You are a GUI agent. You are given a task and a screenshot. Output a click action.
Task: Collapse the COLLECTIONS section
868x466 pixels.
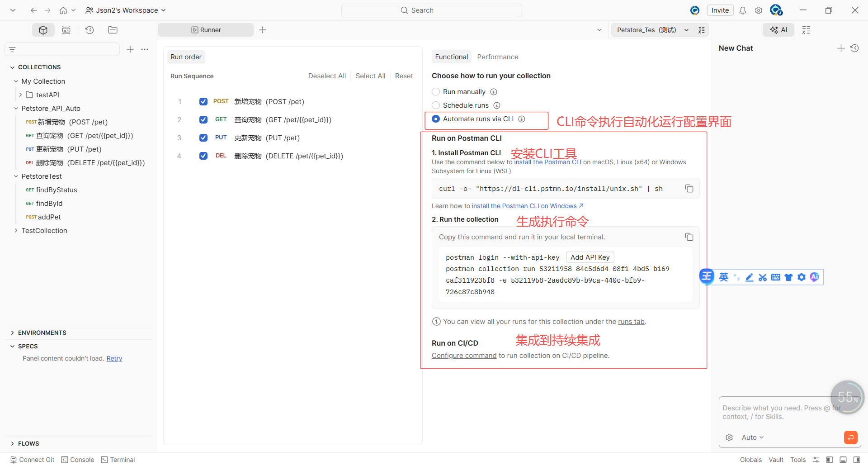pyautogui.click(x=12, y=67)
